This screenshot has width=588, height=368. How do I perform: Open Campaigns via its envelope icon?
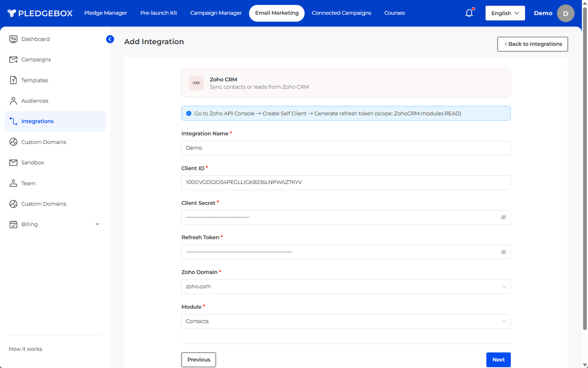coord(13,60)
